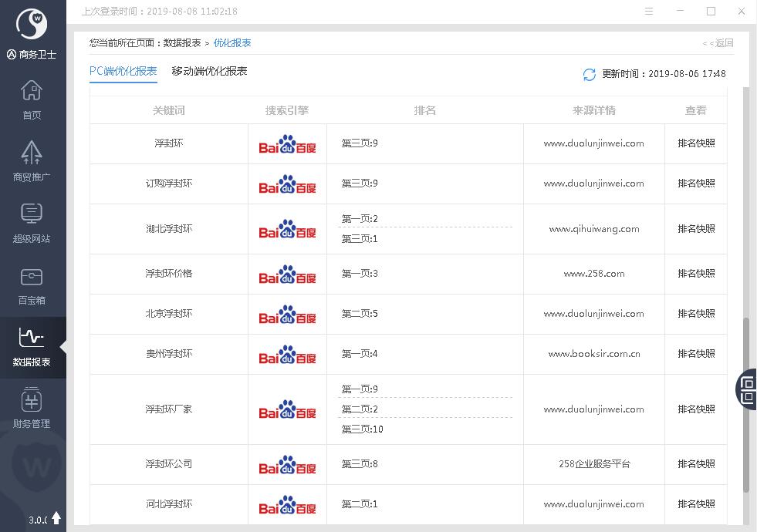Open 排名快照 for keyword 浮封环
The width and height of the screenshot is (757, 532).
[x=696, y=143]
